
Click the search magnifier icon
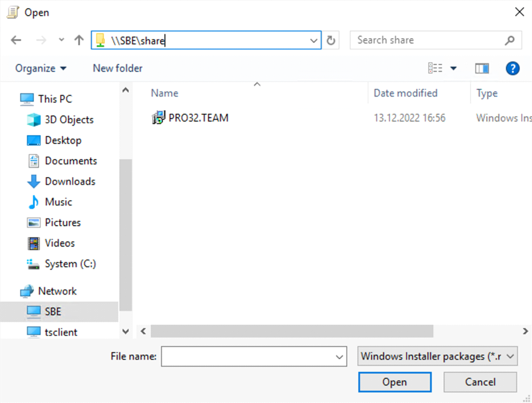pyautogui.click(x=510, y=40)
